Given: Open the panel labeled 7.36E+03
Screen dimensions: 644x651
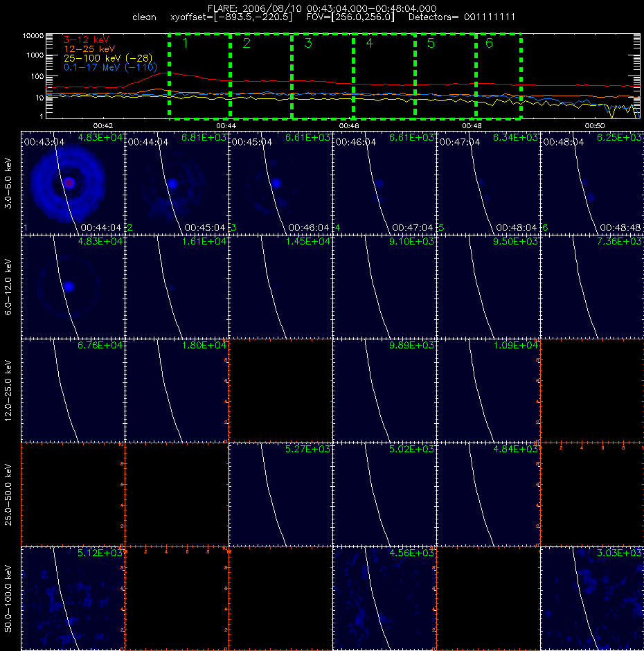Looking at the screenshot, I should pos(592,287).
